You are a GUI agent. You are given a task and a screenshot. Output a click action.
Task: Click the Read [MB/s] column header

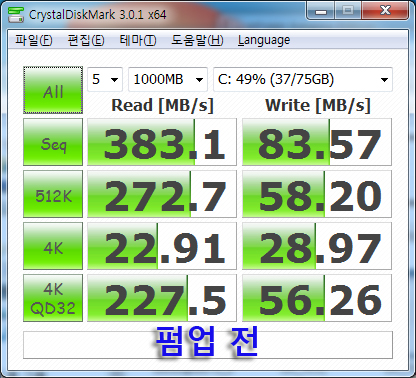click(x=162, y=105)
